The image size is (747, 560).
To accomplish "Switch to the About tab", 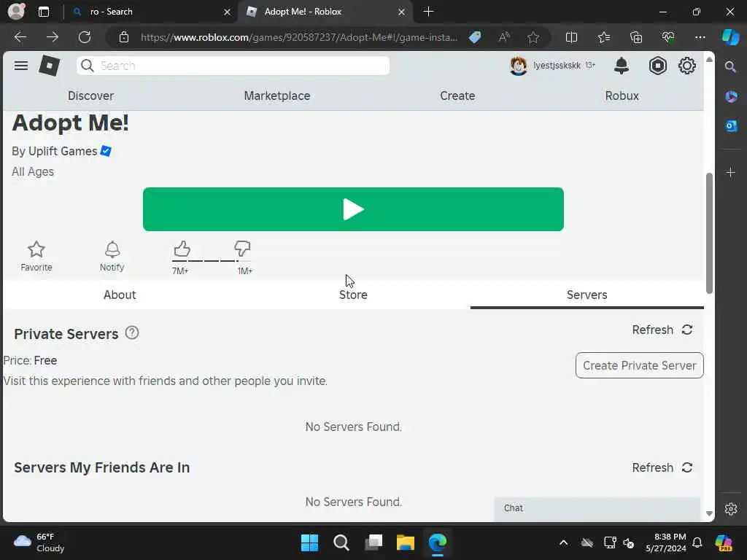I will [120, 295].
